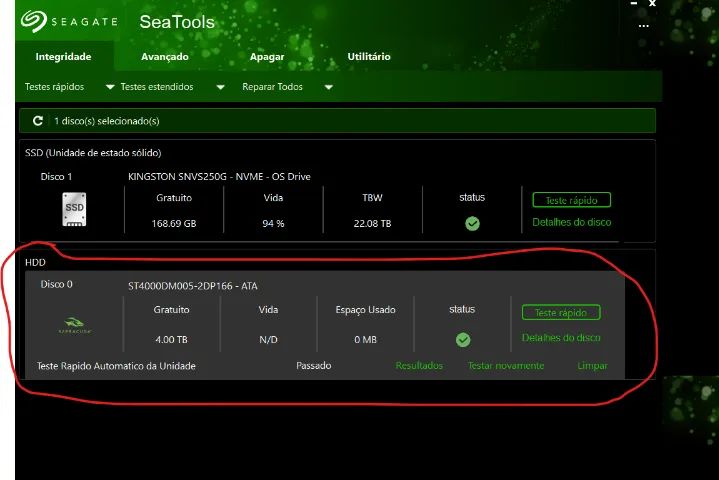The image size is (719, 480).
Task: Click the 'Disco 1' label
Action: point(56,177)
